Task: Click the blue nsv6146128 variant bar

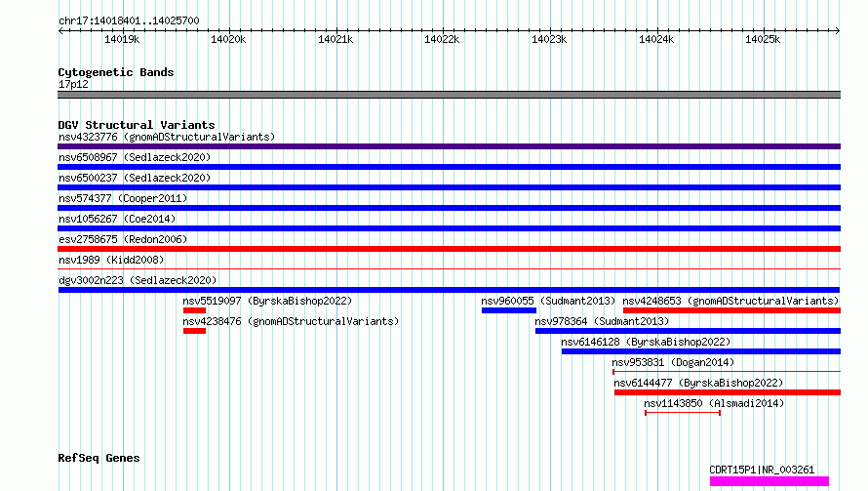Action: [701, 351]
